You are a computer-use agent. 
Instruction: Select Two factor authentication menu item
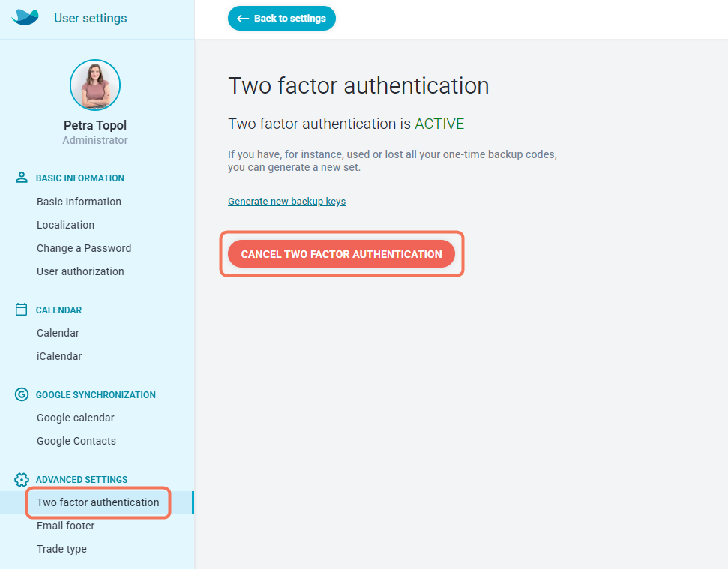click(x=97, y=502)
